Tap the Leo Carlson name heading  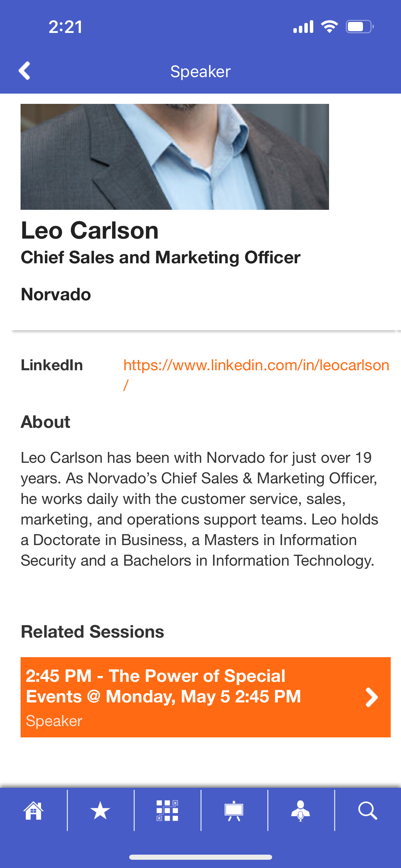point(90,230)
